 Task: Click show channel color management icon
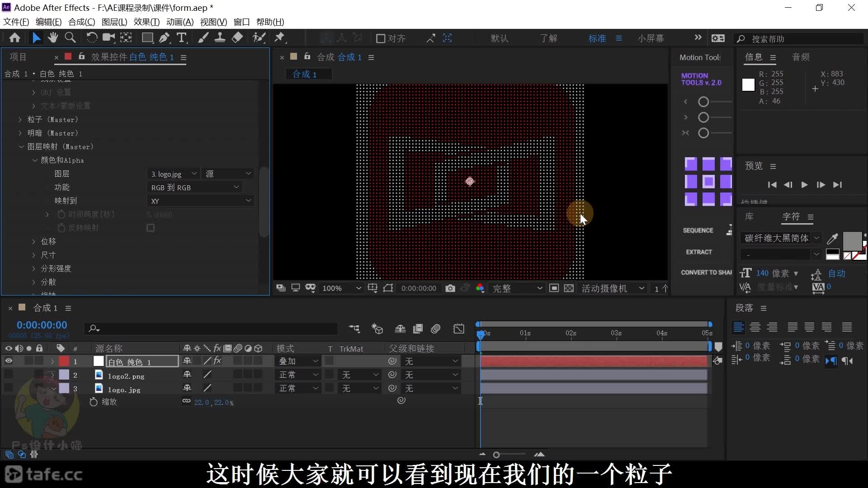click(x=480, y=288)
